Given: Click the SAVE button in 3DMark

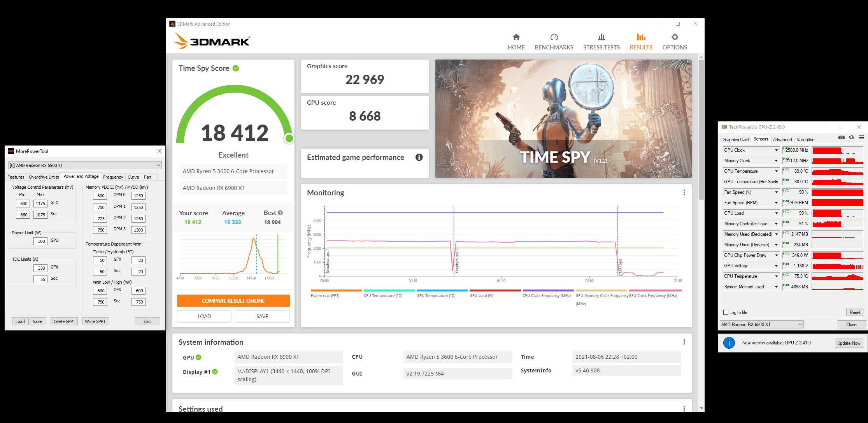Looking at the screenshot, I should tap(262, 316).
